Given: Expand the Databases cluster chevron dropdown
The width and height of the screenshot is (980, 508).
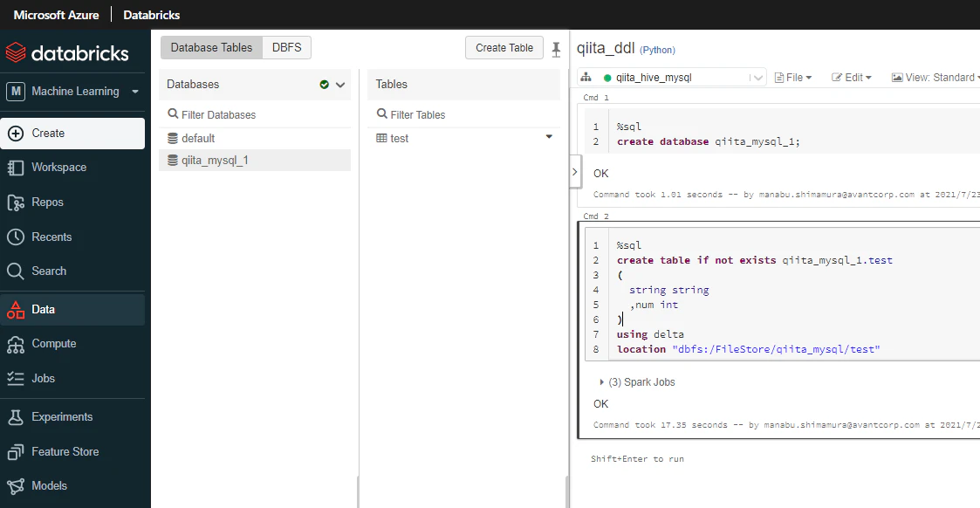Looking at the screenshot, I should pos(340,85).
